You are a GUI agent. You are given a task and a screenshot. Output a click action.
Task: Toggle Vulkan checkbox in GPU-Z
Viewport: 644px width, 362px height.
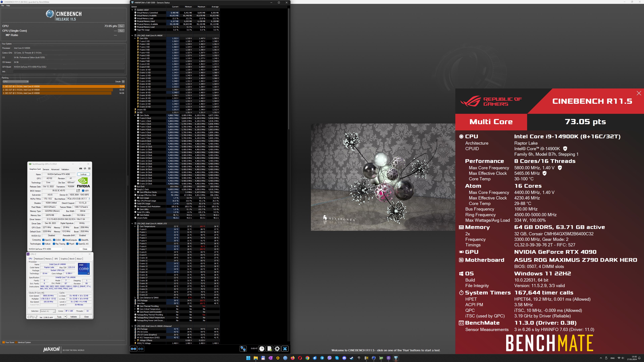(43, 244)
